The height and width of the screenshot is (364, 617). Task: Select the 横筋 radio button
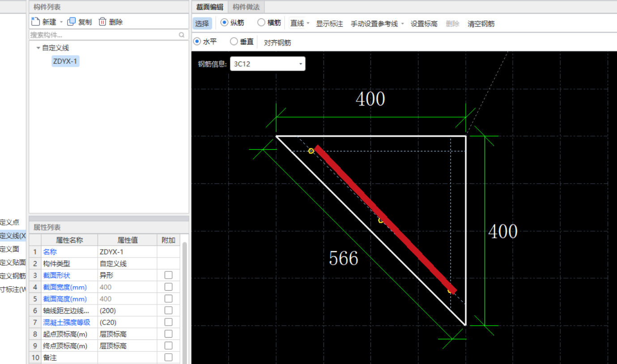pos(261,23)
